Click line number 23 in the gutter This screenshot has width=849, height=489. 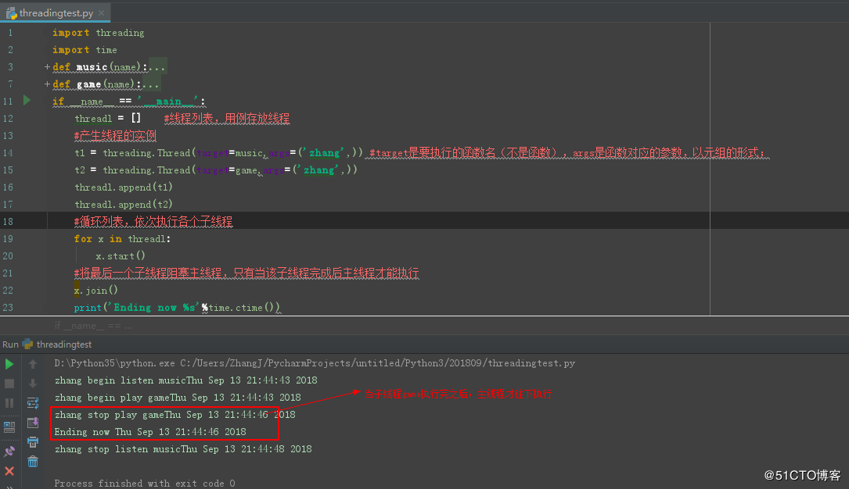coord(8,308)
